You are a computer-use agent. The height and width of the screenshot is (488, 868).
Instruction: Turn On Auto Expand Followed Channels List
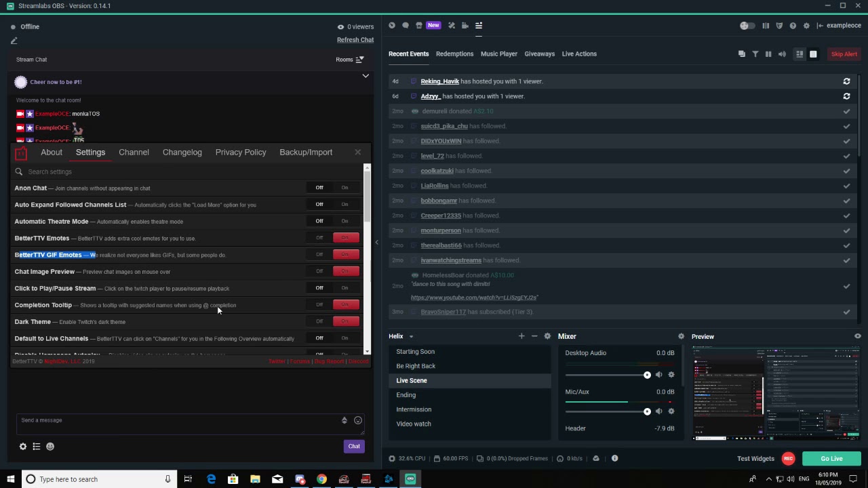point(344,204)
